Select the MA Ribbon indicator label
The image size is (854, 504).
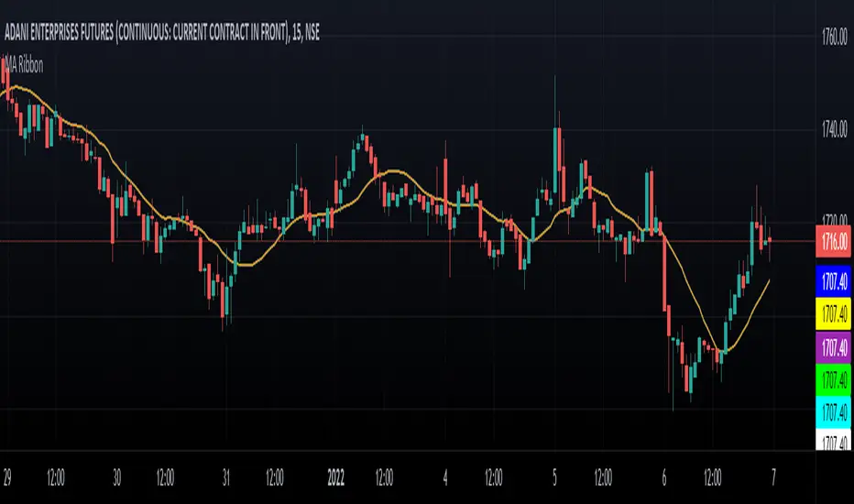pos(22,65)
